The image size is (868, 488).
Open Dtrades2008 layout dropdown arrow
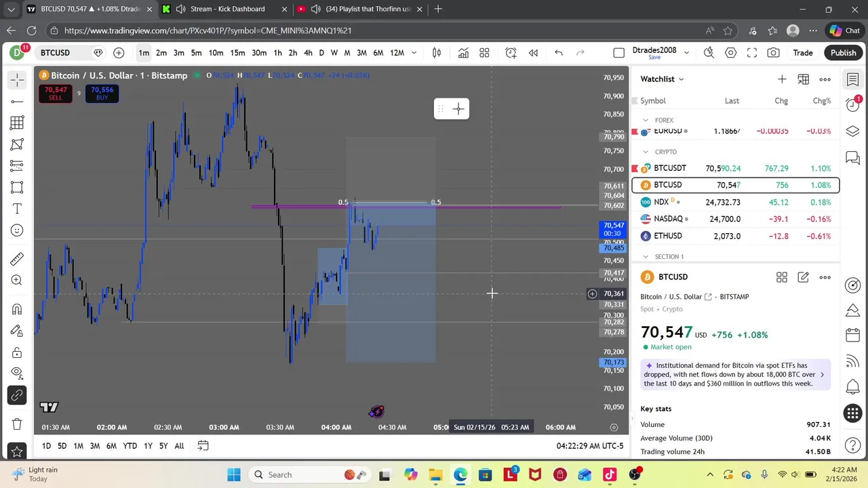coord(686,53)
